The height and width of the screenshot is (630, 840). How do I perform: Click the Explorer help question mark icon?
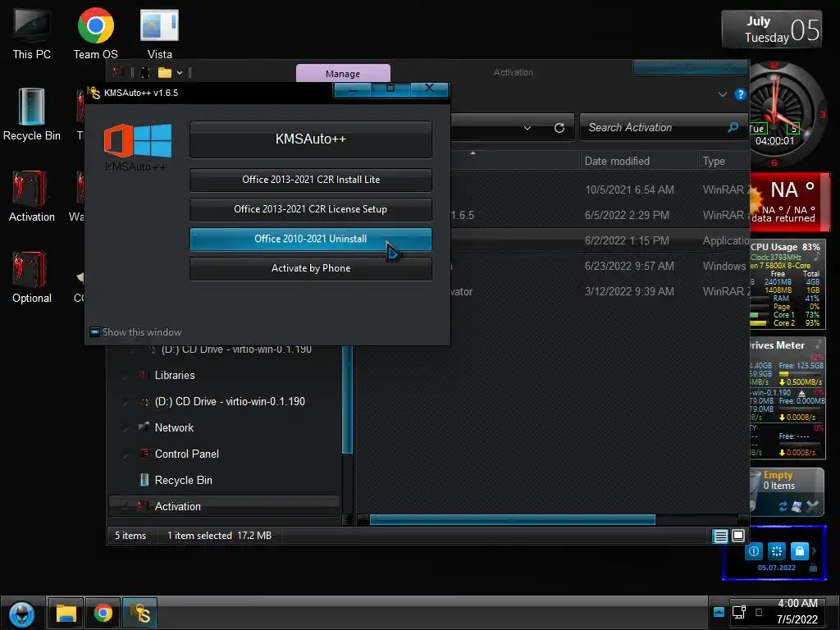tap(741, 94)
